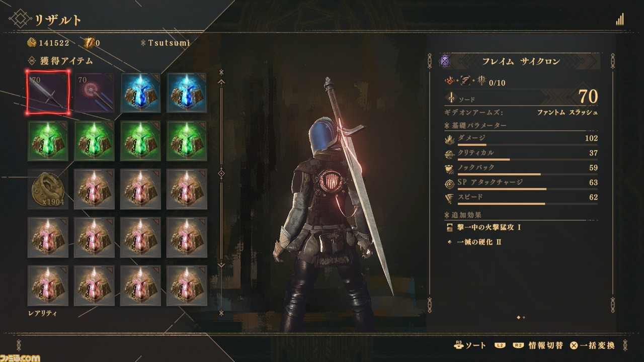Viewport: 644px width, 362px height.
Task: Click the page indicator dots under details
Action: (x=521, y=317)
